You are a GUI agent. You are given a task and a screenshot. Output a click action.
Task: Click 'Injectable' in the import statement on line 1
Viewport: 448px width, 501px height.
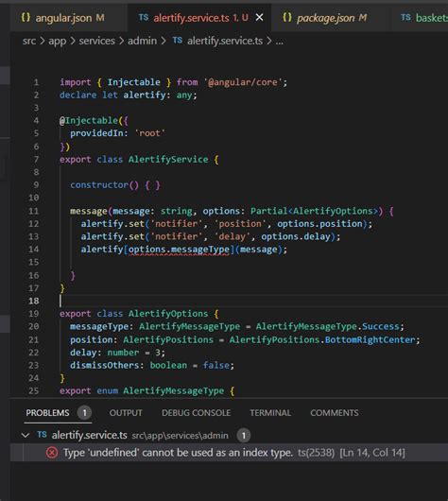coord(133,82)
